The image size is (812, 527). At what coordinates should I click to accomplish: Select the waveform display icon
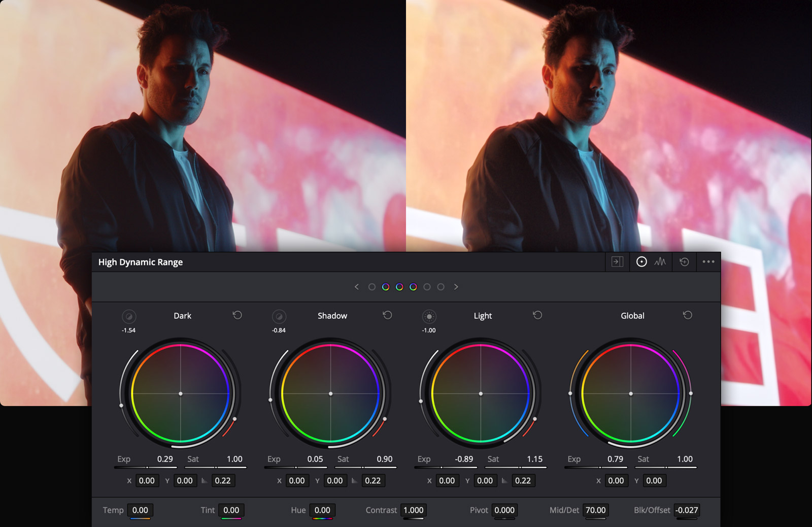point(660,262)
